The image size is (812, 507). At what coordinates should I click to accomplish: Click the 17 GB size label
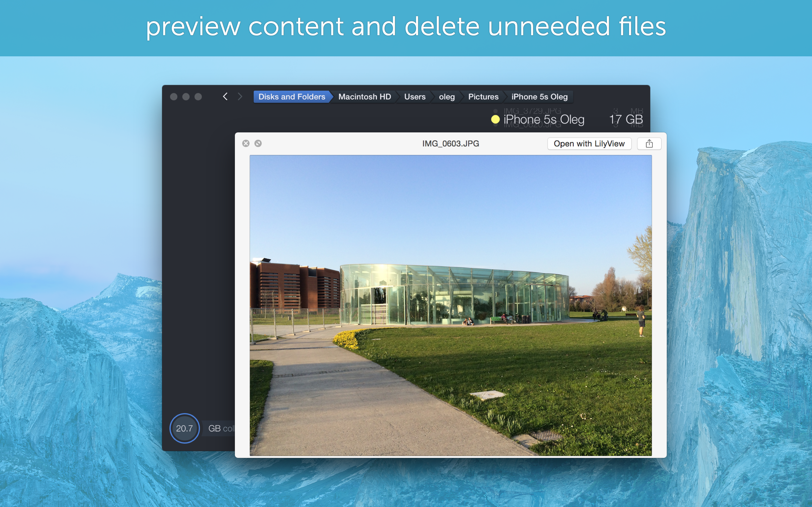[x=626, y=119]
